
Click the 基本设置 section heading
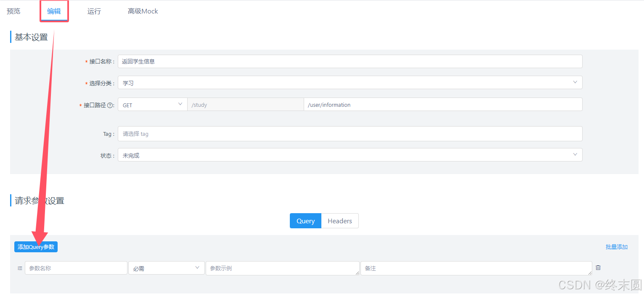(x=32, y=37)
